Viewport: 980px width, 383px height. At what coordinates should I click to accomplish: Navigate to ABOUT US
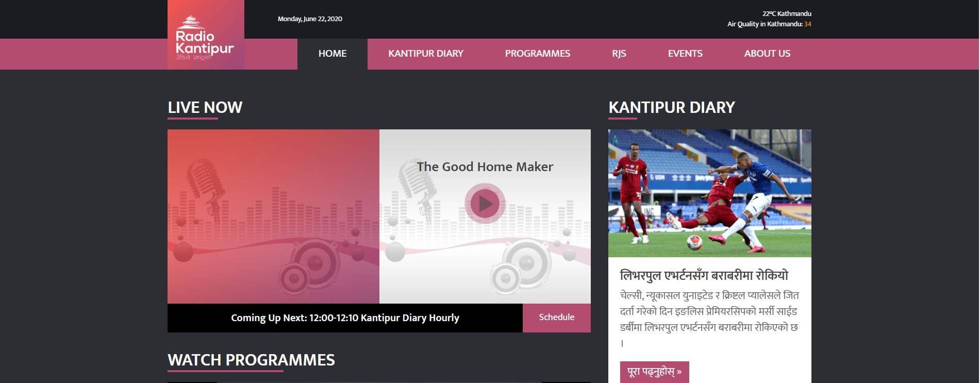pos(767,54)
